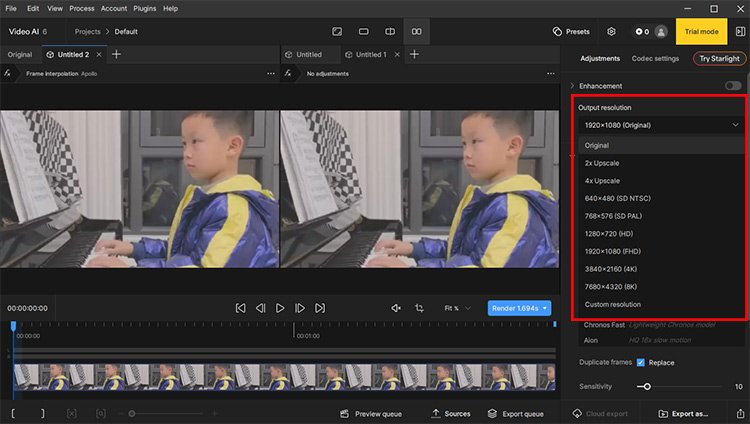Select the Original preview tab
This screenshot has width=750, height=424.
20,55
